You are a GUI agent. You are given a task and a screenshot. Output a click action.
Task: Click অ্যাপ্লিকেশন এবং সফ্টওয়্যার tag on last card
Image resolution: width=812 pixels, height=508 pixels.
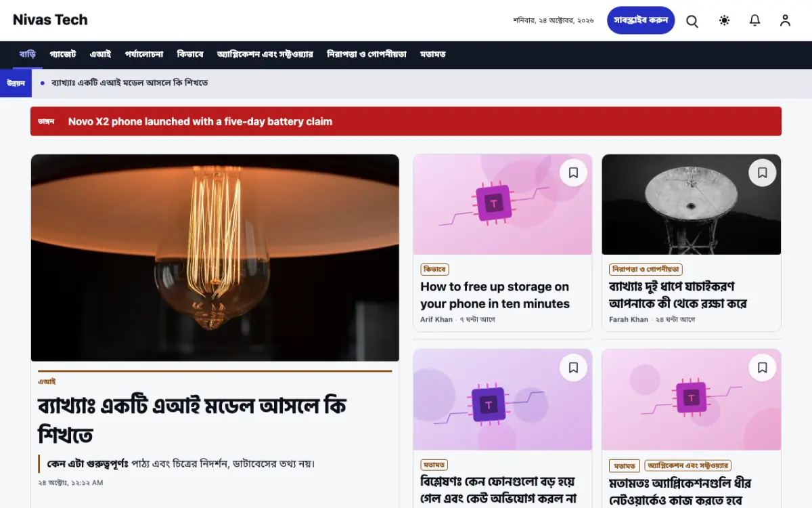[687, 466]
